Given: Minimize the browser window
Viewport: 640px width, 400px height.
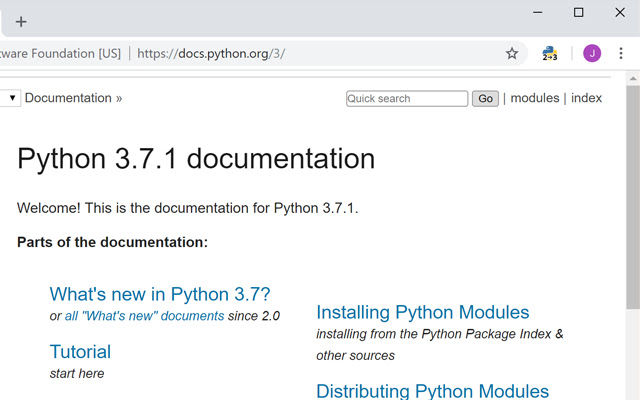Looking at the screenshot, I should click(x=538, y=13).
